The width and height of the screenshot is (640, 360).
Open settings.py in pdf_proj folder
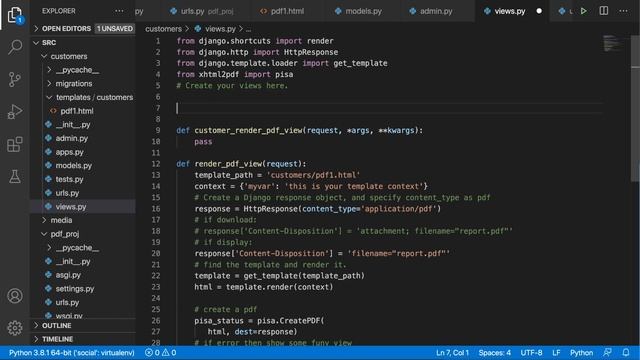tap(75, 289)
